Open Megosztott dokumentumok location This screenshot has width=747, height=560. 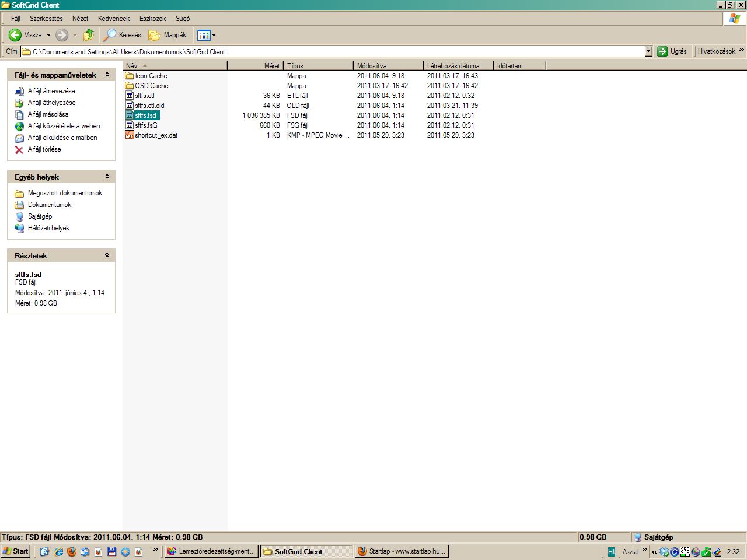[x=65, y=193]
